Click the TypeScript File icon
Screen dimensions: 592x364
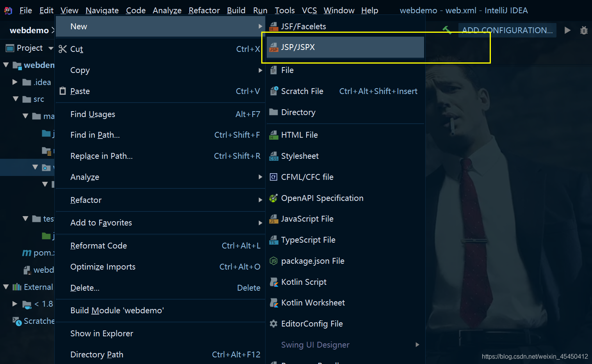tap(274, 240)
